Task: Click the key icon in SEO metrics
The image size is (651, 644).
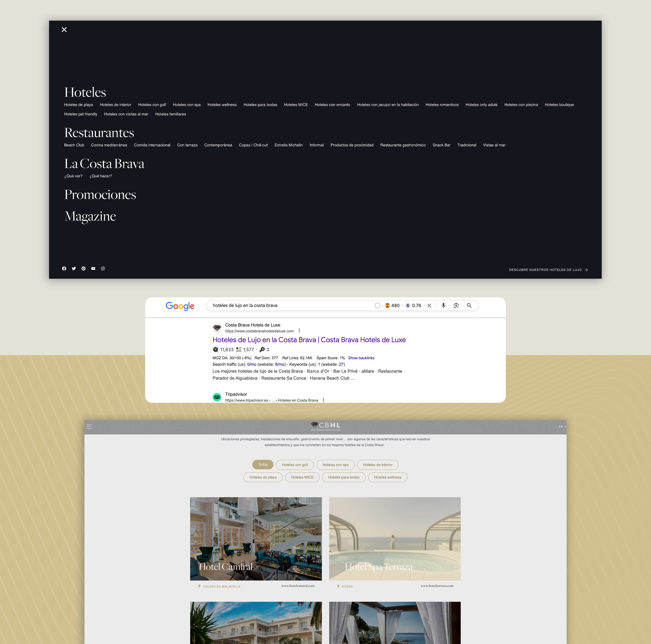Action: [x=262, y=350]
